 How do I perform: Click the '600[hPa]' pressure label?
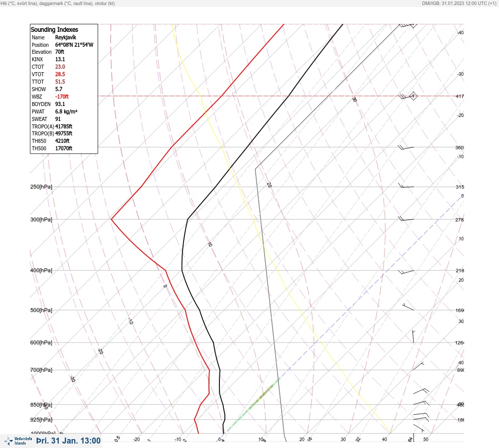coord(41,342)
